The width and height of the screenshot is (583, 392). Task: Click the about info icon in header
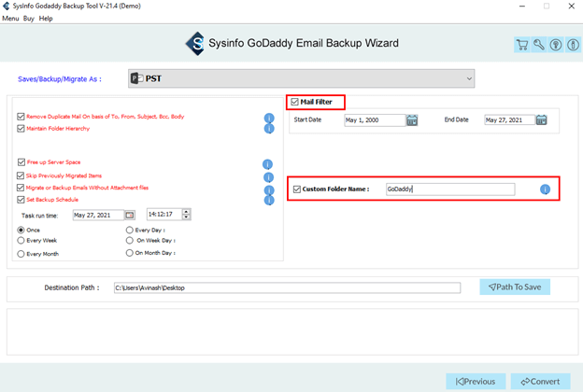tap(573, 45)
